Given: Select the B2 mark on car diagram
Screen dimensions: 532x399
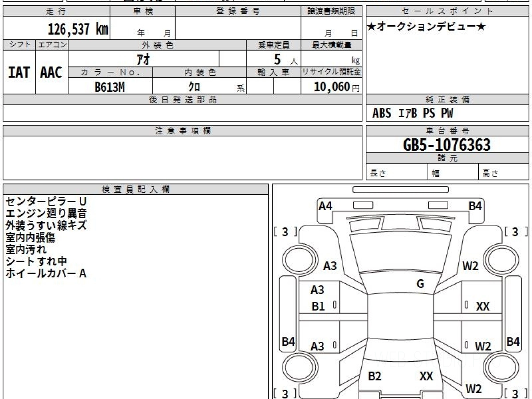Looking at the screenshot, I should (x=375, y=376).
